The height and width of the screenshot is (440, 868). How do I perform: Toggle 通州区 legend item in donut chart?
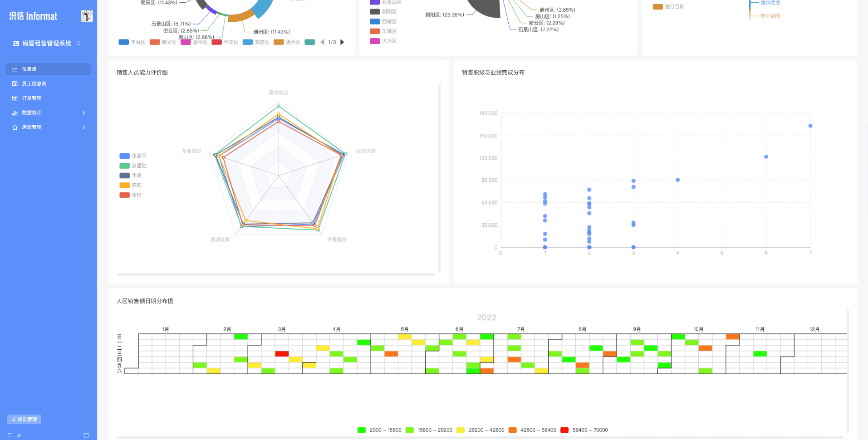click(x=287, y=42)
